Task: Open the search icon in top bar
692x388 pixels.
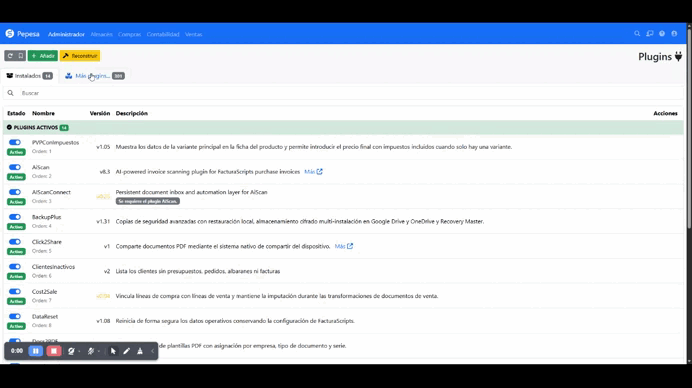Action: click(x=637, y=34)
